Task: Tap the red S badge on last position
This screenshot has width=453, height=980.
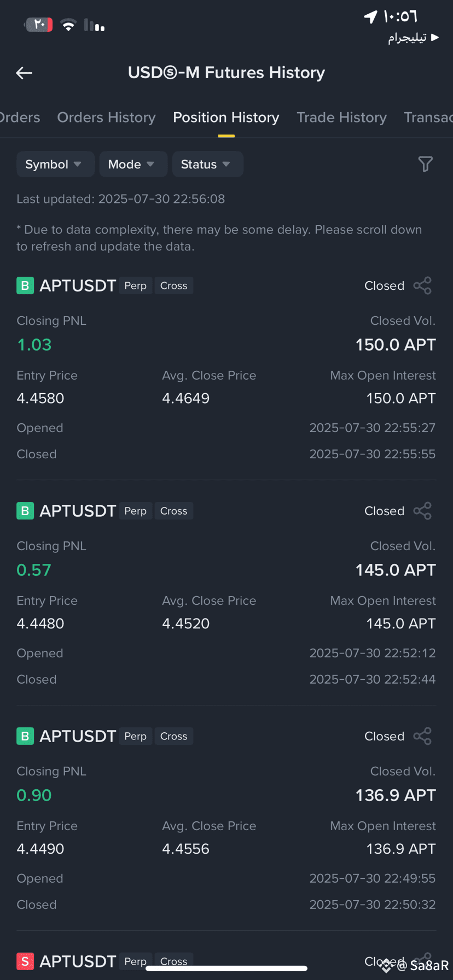Action: 25,961
